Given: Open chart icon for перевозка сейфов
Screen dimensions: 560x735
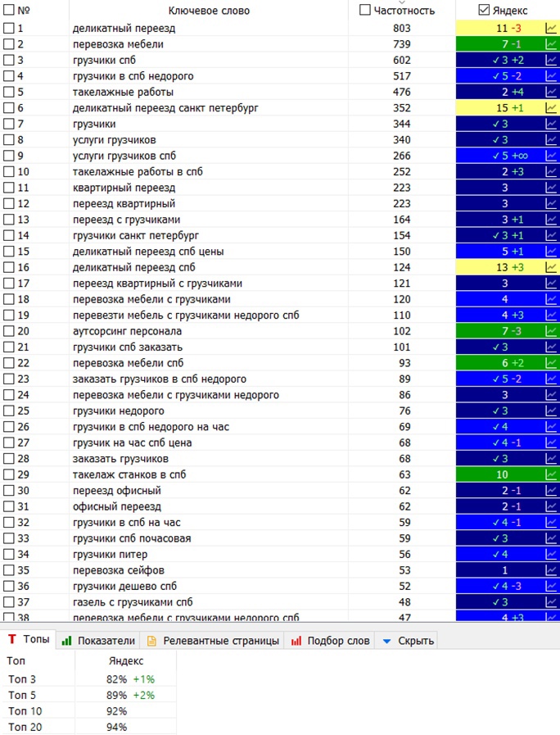Looking at the screenshot, I should point(551,570).
